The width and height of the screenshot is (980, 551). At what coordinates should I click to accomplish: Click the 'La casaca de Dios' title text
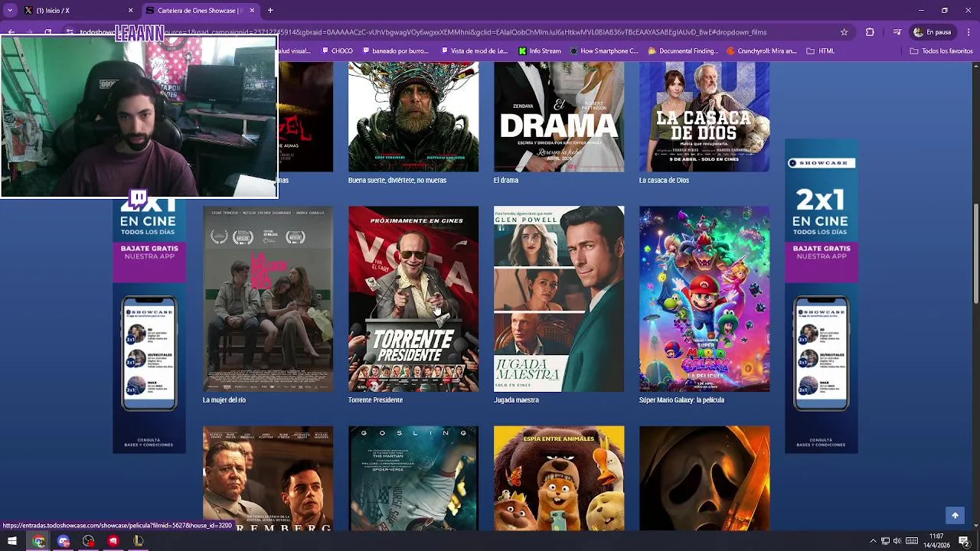coord(664,181)
